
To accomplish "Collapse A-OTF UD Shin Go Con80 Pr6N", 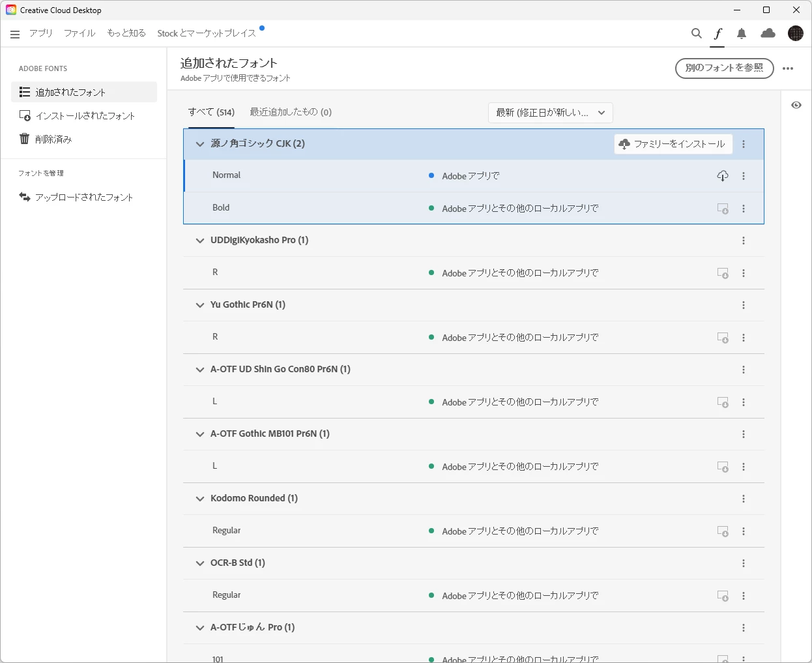I will pos(200,370).
